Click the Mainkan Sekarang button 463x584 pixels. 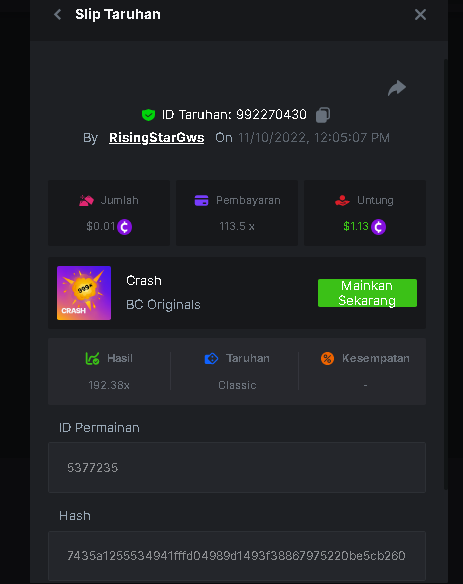[367, 293]
